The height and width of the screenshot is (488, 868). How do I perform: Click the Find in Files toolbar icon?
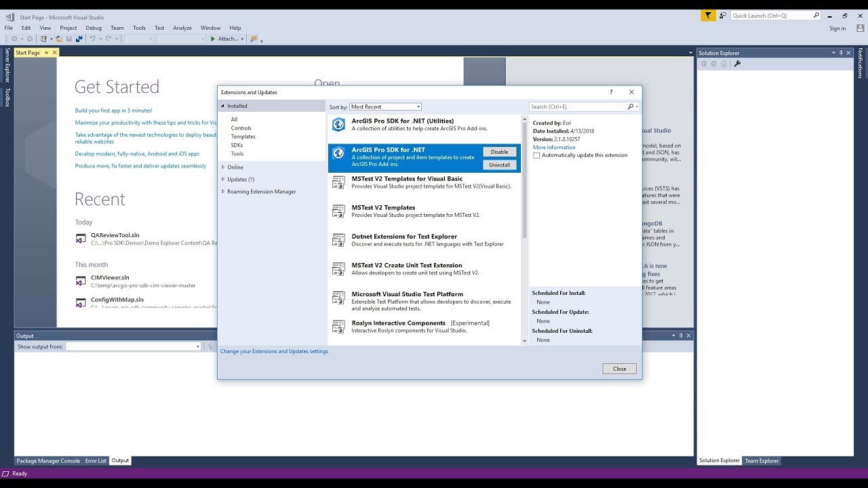(x=254, y=39)
